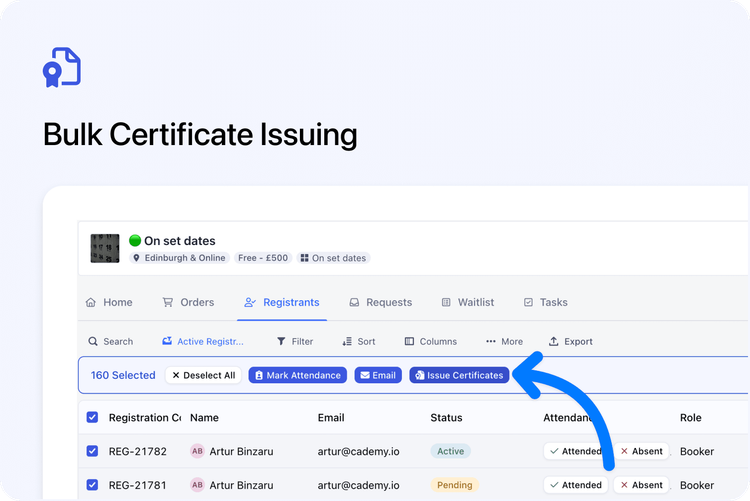
Task: Open the More options menu
Action: 504,342
